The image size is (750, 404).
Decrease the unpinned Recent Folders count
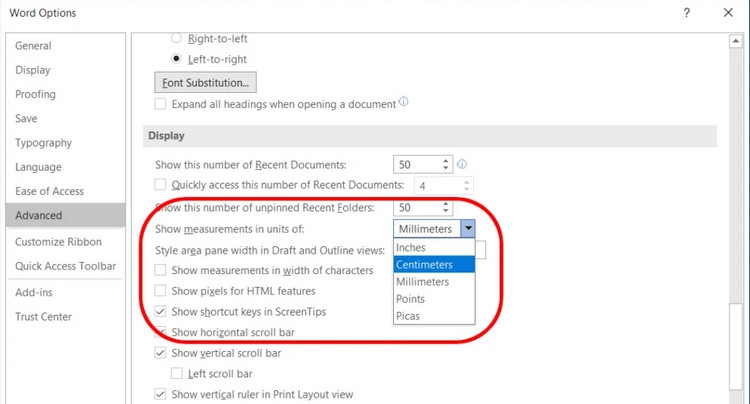click(446, 211)
